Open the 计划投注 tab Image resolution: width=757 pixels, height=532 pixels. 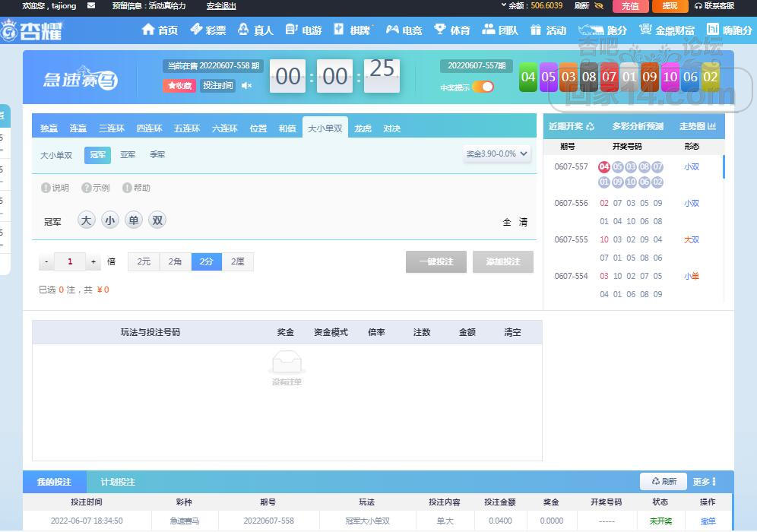(x=118, y=482)
